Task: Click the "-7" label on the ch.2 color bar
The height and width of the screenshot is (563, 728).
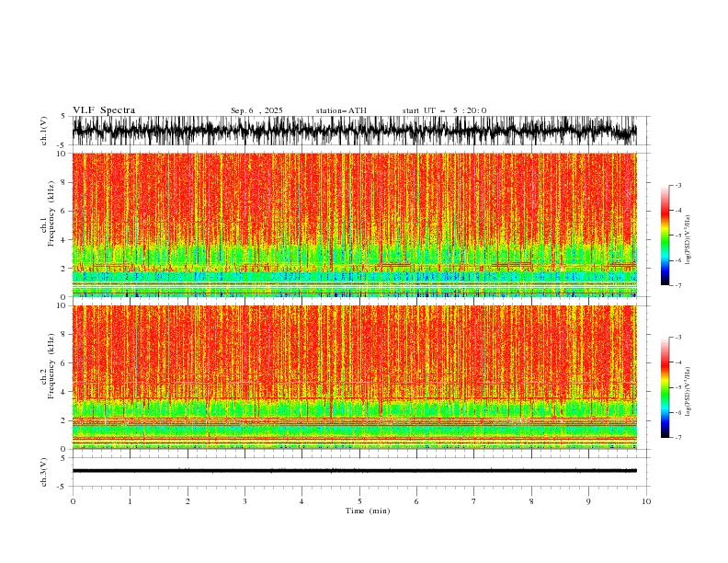Action: tap(678, 438)
